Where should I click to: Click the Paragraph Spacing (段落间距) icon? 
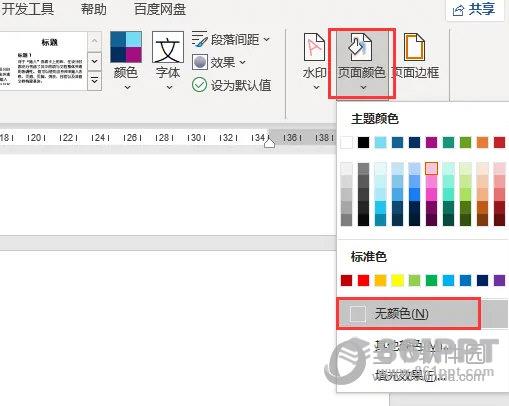coord(200,39)
